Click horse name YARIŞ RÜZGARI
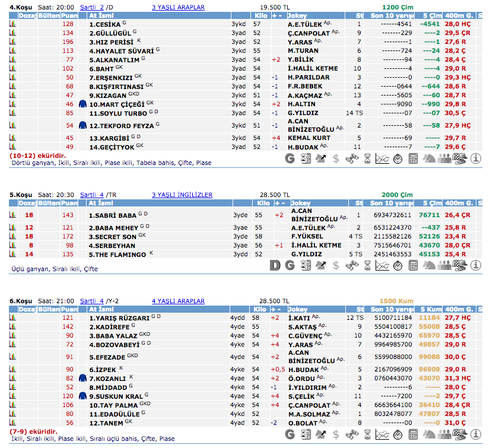Screen dimensions: 493x448 pyautogui.click(x=119, y=318)
